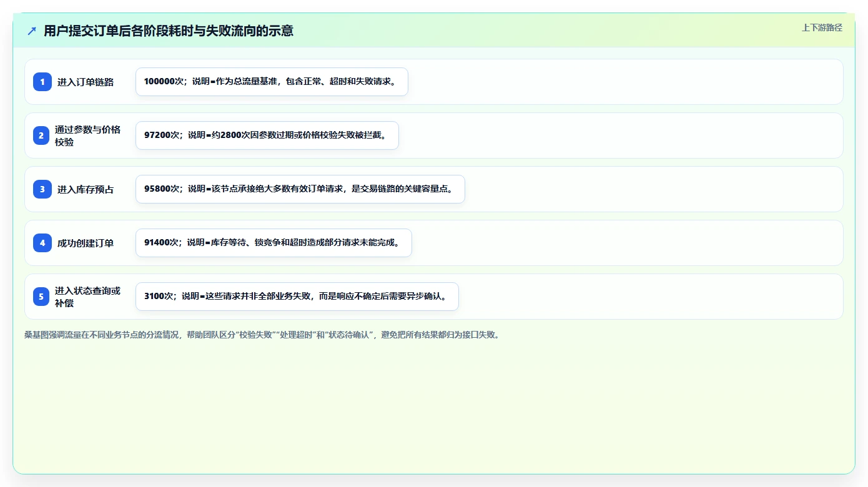Image resolution: width=868 pixels, height=487 pixels.
Task: Select the step 2 number badge
Action: [x=41, y=135]
